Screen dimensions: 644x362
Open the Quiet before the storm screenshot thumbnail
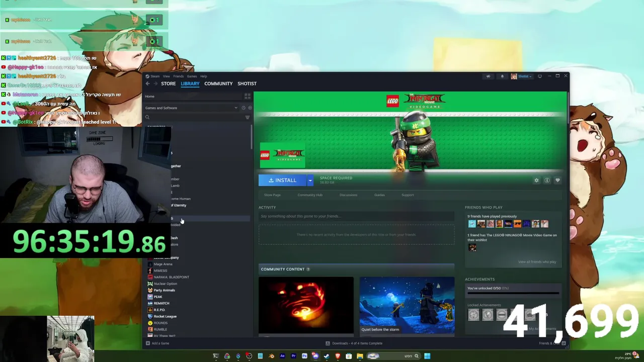point(407,305)
